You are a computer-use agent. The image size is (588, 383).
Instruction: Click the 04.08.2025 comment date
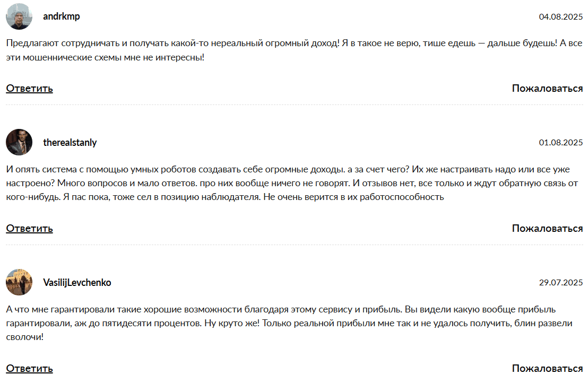tap(560, 17)
